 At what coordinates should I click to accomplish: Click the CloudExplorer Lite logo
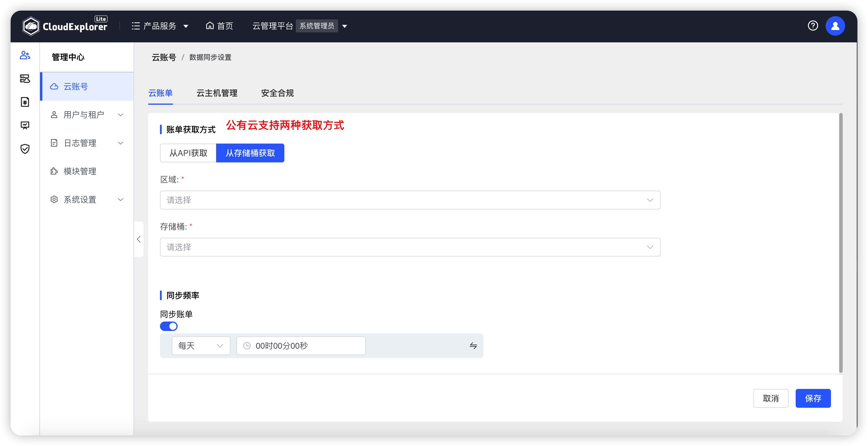point(65,26)
